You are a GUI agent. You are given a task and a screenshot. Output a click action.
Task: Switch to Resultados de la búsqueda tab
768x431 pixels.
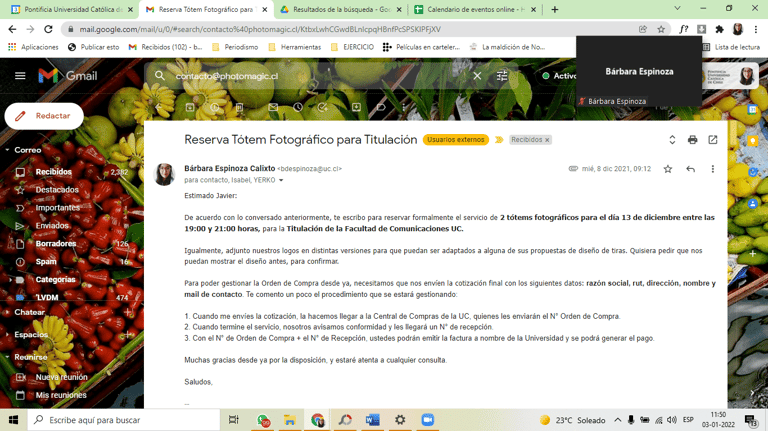(x=340, y=9)
